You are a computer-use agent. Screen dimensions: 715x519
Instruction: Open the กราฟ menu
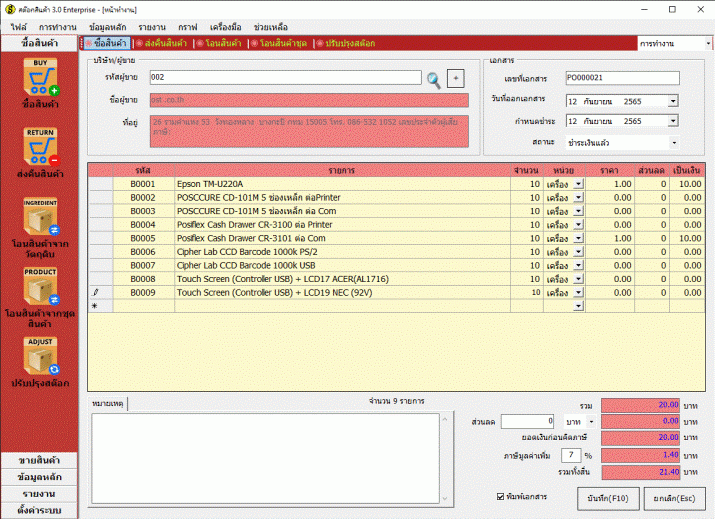[x=188, y=27]
